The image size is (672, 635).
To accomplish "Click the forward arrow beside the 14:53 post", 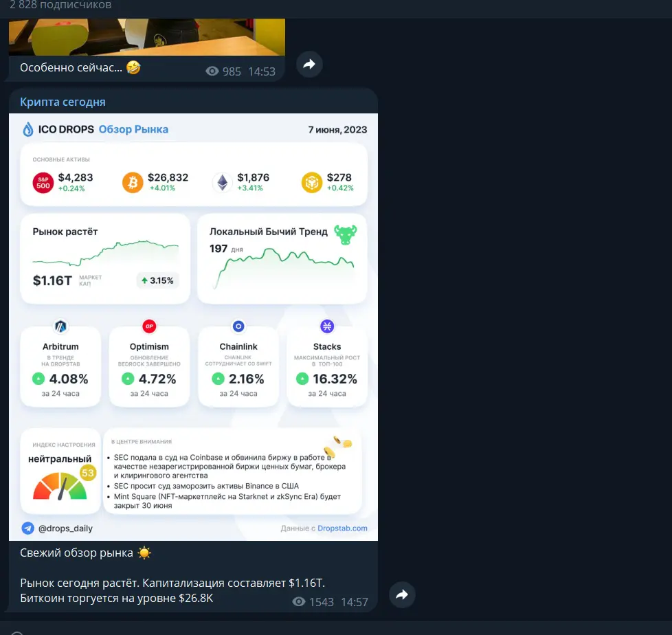I will [309, 65].
